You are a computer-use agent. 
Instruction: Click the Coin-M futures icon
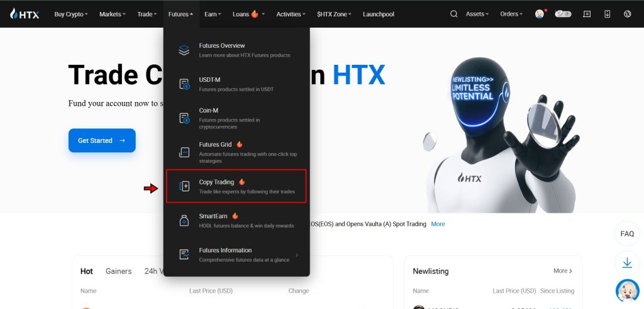coord(184,118)
